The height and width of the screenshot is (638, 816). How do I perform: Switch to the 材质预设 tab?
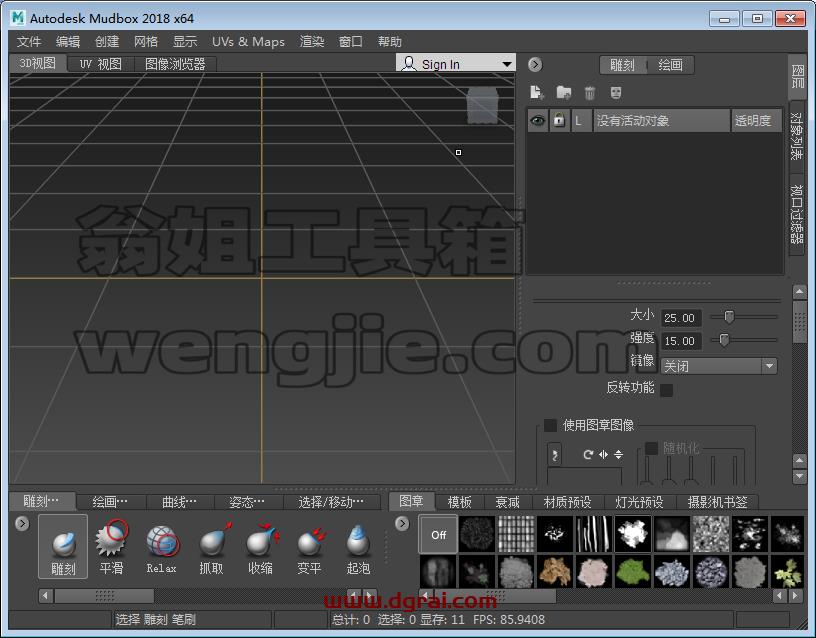click(x=568, y=502)
